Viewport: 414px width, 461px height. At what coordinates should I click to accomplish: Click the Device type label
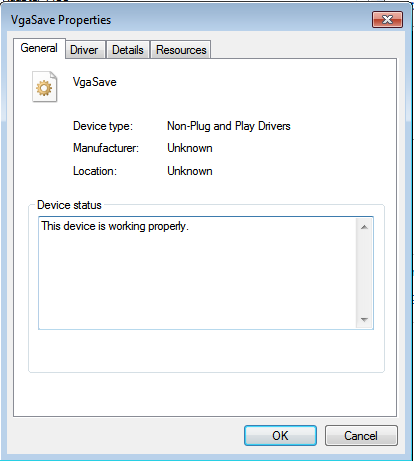103,126
